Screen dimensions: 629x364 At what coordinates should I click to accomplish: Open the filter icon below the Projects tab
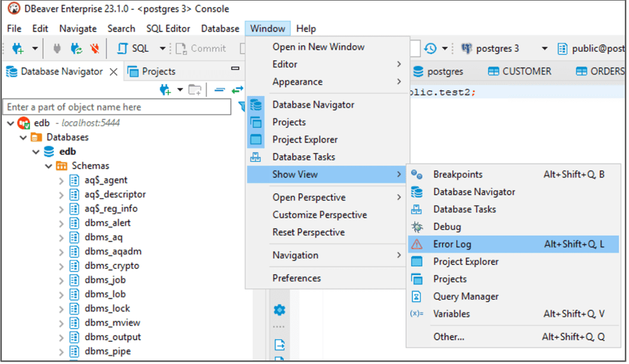click(243, 105)
